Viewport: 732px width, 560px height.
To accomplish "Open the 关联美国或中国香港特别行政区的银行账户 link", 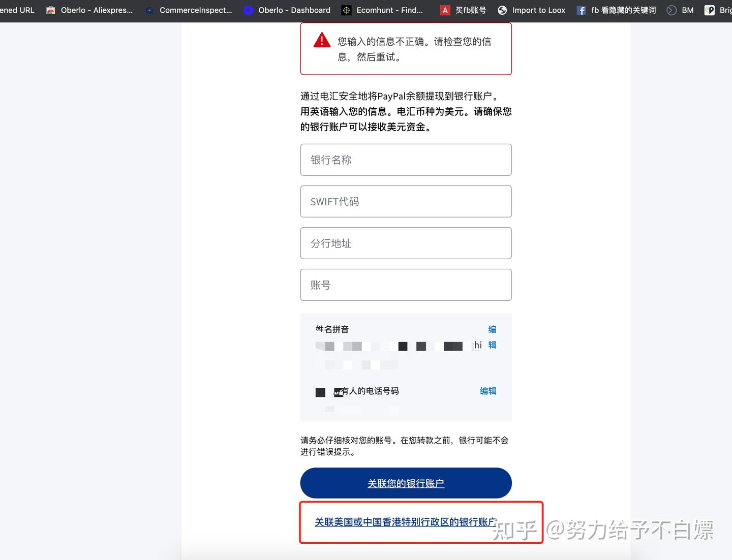I will 406,521.
